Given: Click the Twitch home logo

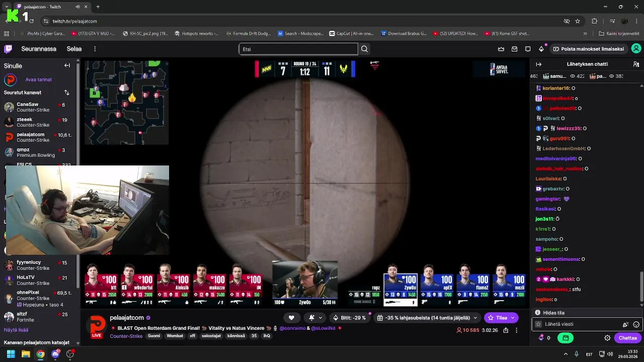Looking at the screenshot, I should click(x=8, y=49).
